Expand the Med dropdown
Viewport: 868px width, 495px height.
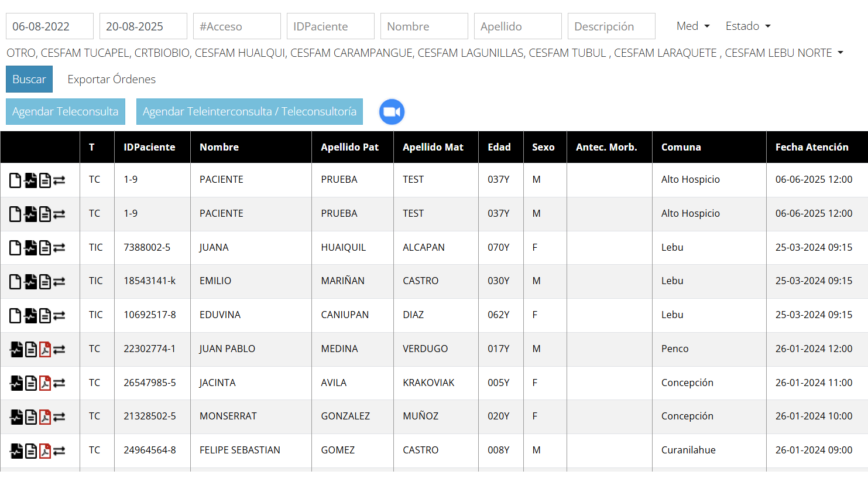[693, 26]
